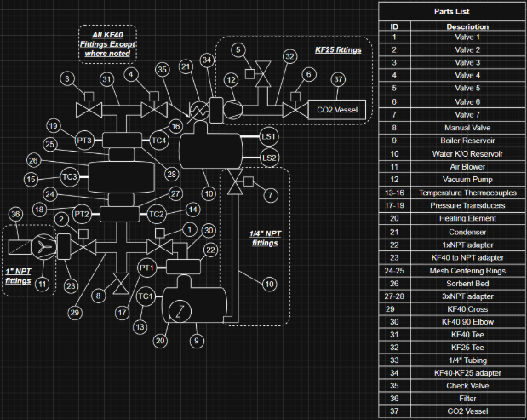This screenshot has width=527, height=420.
Task: Click callout number 37 above the CO2 vessel
Action: 338,79
